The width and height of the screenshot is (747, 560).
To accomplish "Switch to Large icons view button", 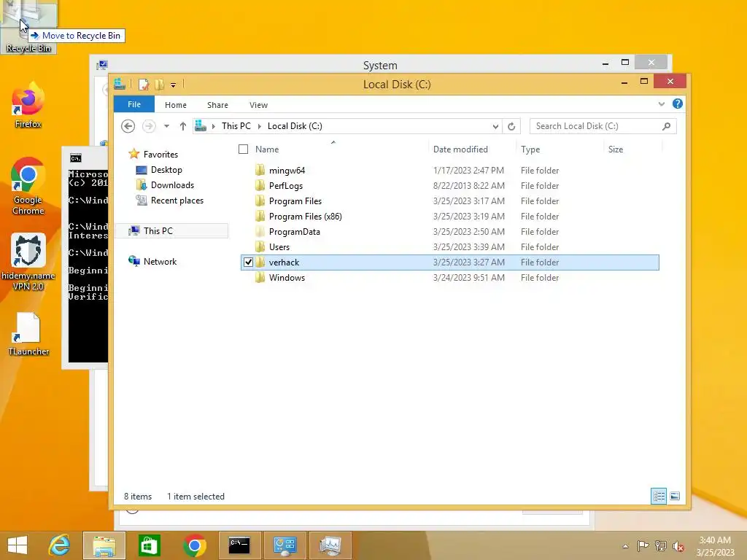I will (x=675, y=496).
